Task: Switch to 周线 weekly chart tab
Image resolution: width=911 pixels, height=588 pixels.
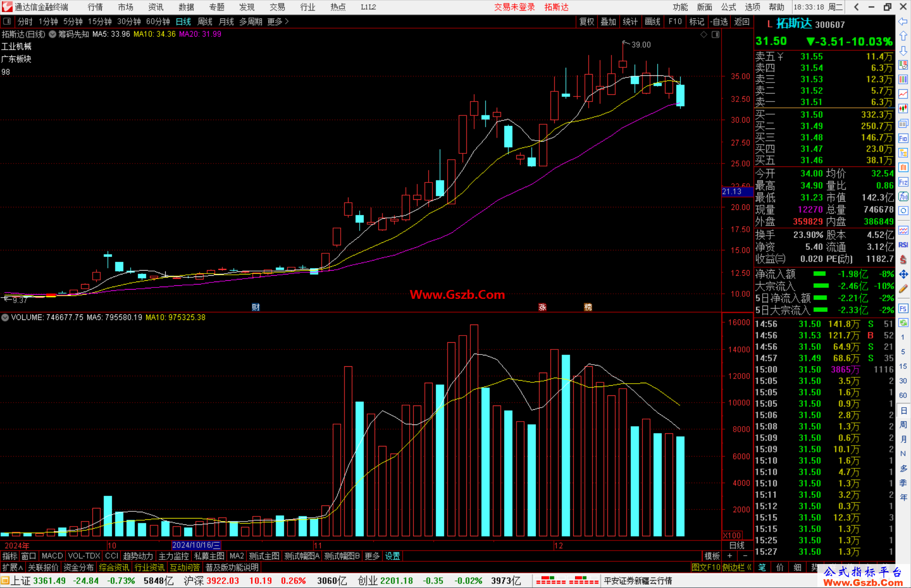Action: (x=205, y=21)
